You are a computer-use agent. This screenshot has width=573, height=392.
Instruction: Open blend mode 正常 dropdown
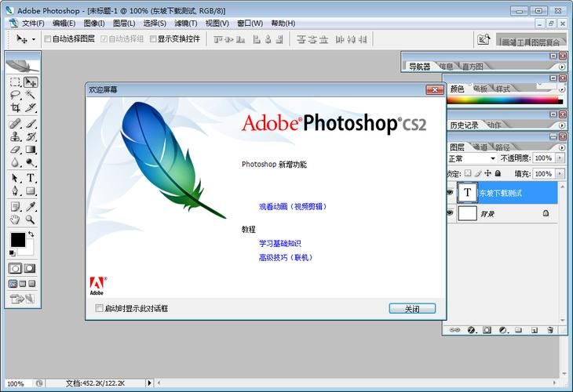473,158
